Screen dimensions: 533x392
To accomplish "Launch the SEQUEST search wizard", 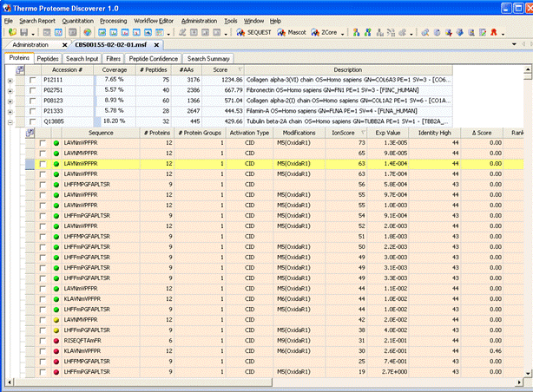I will (x=254, y=33).
